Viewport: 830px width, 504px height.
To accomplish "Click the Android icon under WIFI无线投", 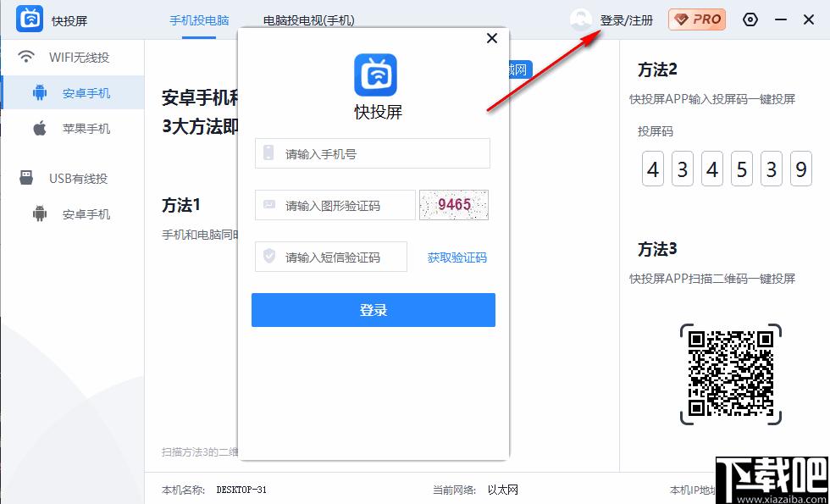I will 40,93.
